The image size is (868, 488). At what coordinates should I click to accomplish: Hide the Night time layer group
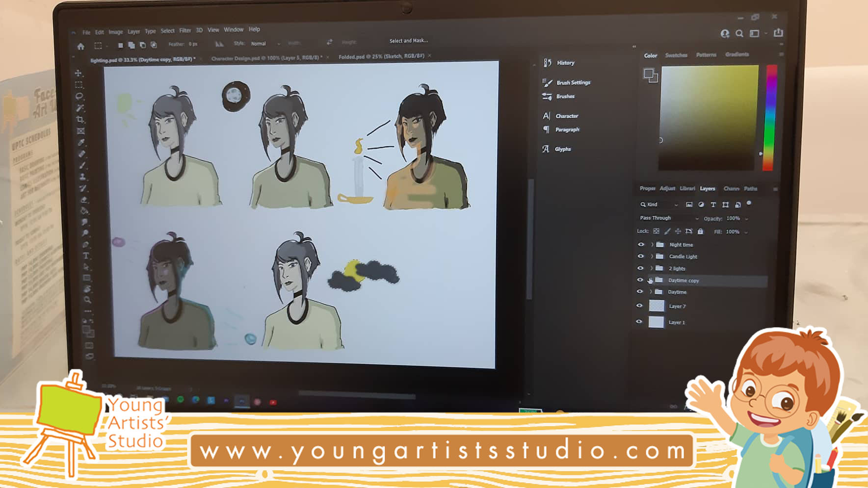point(641,244)
